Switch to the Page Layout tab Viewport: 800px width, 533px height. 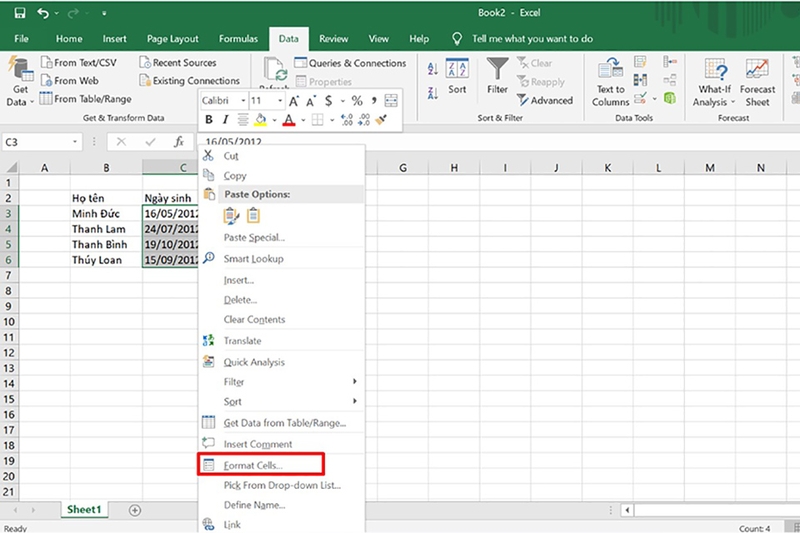point(172,39)
